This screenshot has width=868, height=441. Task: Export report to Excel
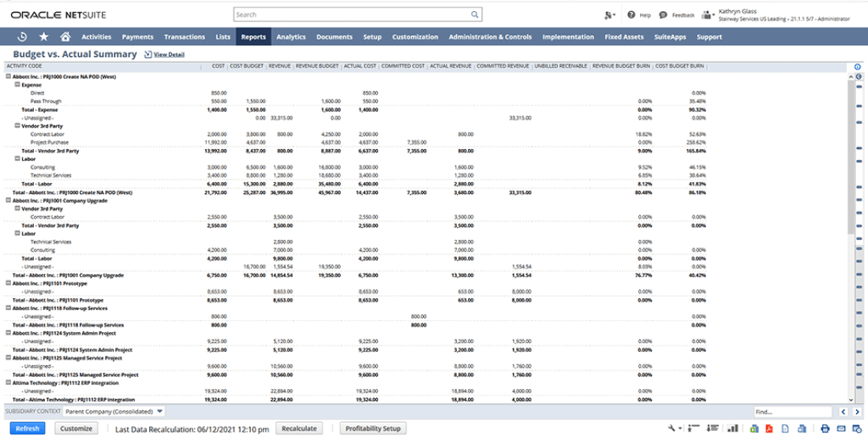coord(753,428)
